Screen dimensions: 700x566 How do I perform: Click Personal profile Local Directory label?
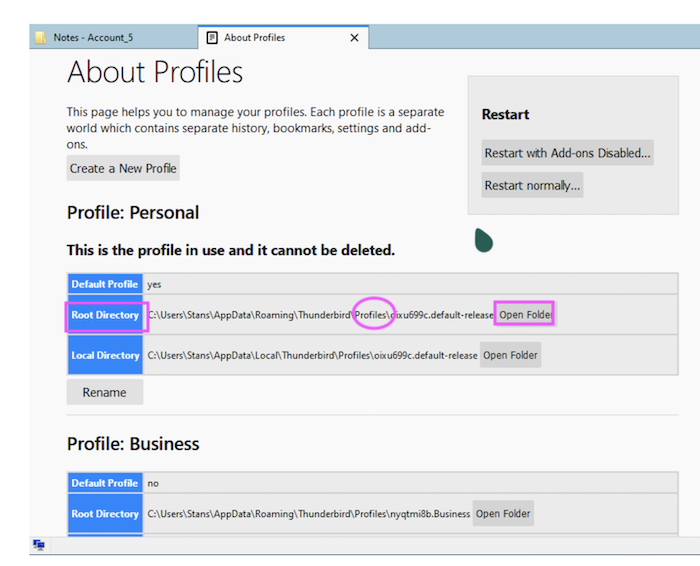coord(105,355)
